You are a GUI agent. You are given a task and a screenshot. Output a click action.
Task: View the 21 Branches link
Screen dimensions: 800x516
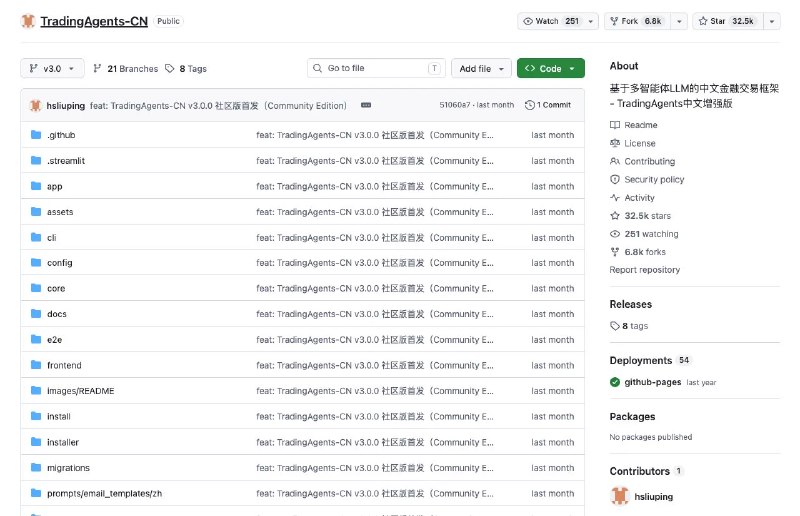(x=126, y=68)
